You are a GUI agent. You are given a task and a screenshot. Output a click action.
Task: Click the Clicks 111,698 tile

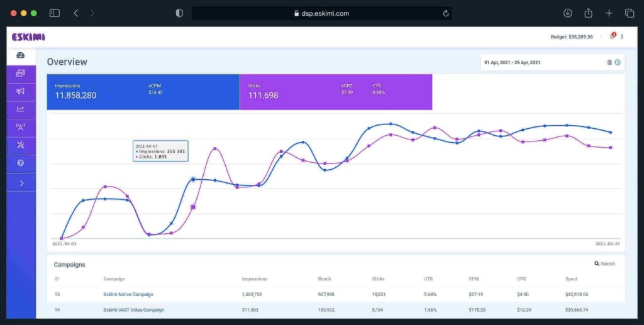(x=336, y=92)
